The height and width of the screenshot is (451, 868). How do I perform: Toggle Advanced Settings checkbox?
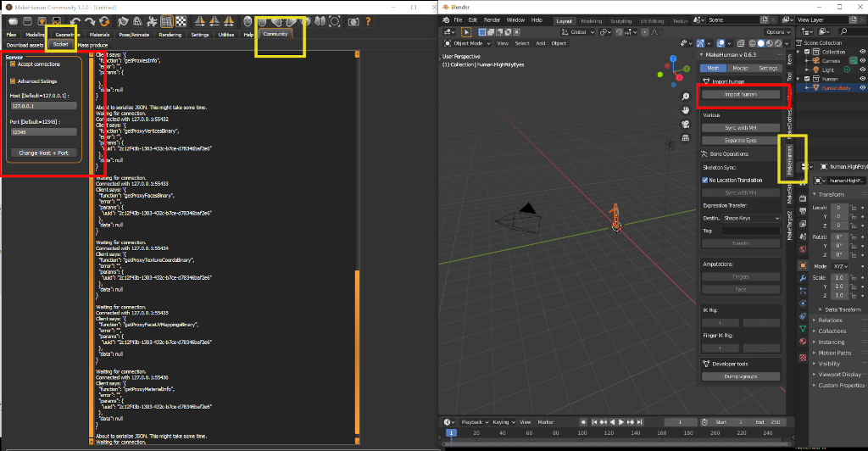(13, 81)
